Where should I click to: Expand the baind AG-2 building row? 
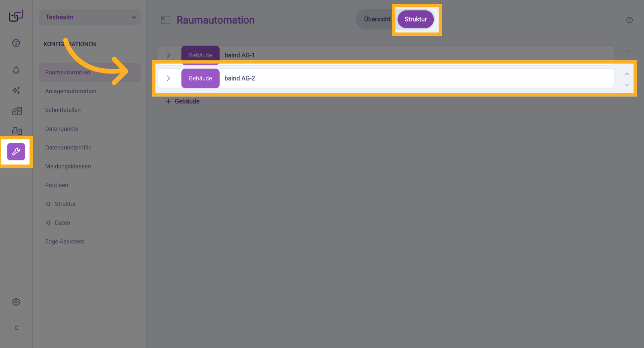pos(168,78)
